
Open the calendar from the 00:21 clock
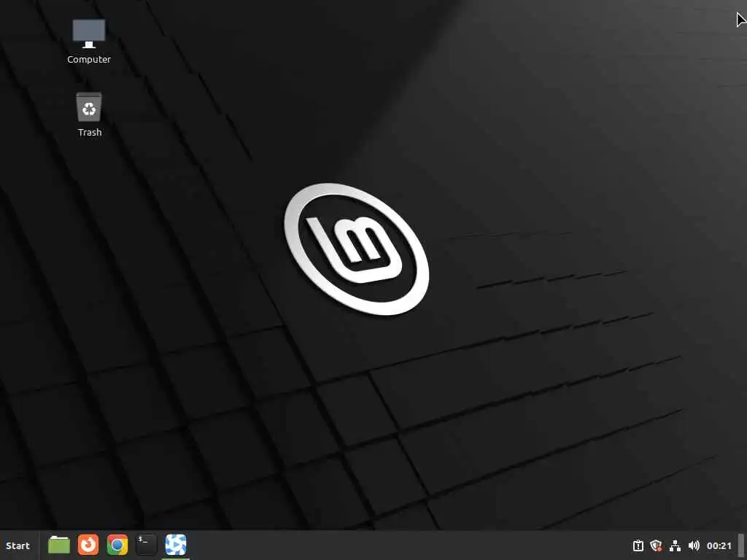[719, 545]
